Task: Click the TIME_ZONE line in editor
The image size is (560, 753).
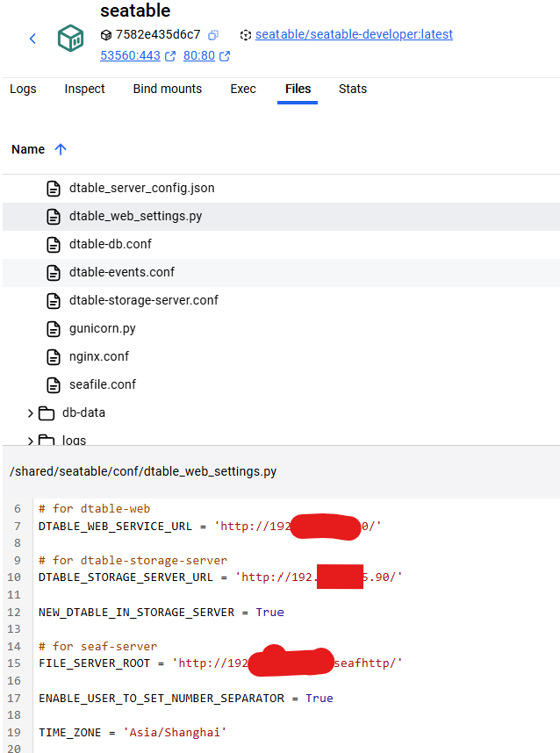Action: tap(132, 732)
